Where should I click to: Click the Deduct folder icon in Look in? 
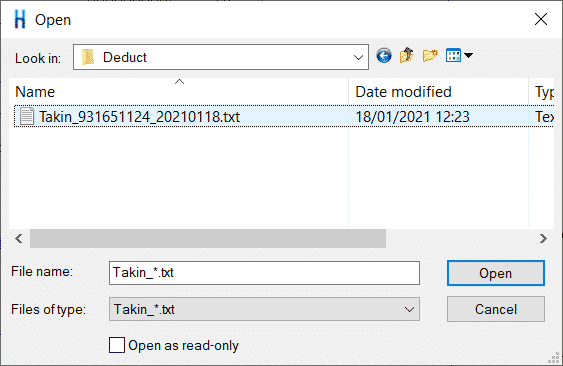(x=88, y=57)
